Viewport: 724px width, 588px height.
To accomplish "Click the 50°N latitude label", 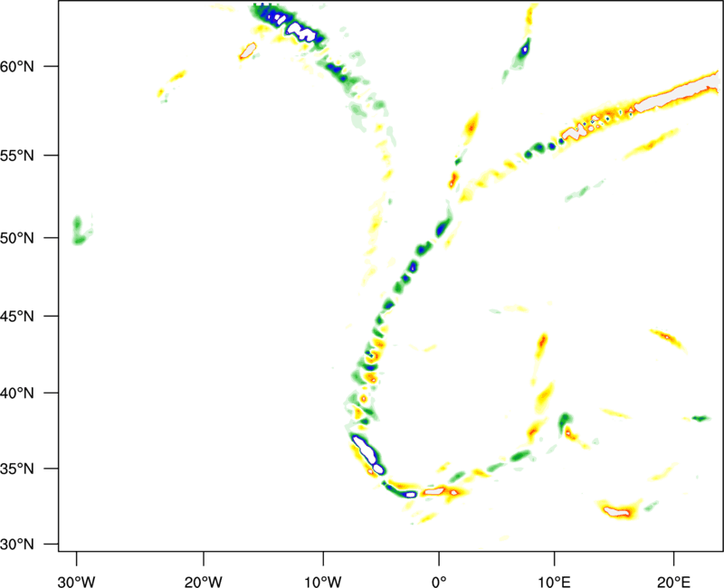I will coord(17,238).
